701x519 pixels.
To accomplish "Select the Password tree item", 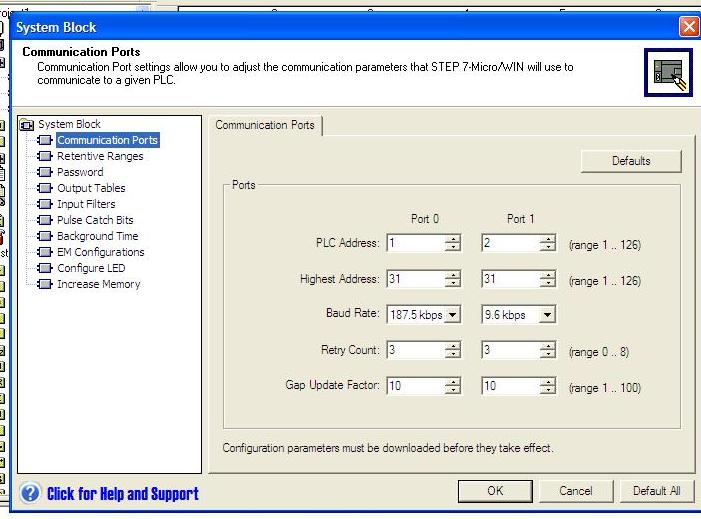I will tap(79, 172).
